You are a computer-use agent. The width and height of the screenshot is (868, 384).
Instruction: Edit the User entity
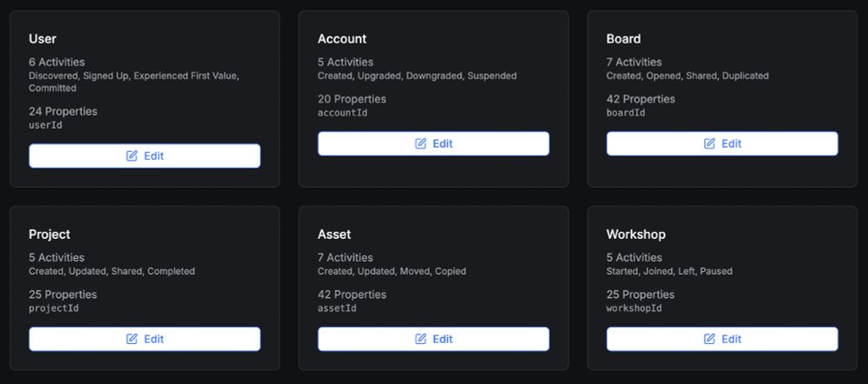[144, 156]
